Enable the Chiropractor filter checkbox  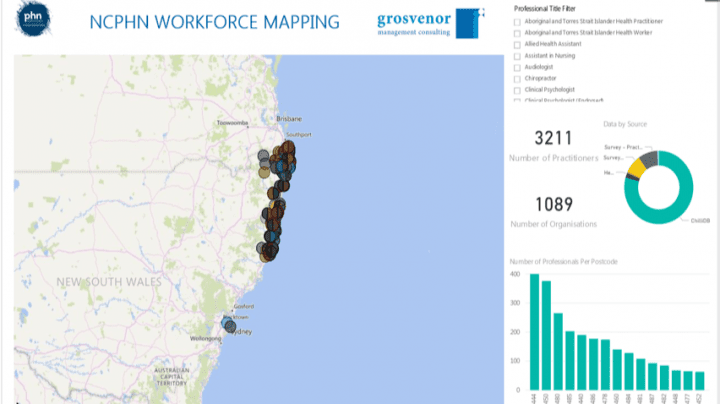pyautogui.click(x=516, y=78)
